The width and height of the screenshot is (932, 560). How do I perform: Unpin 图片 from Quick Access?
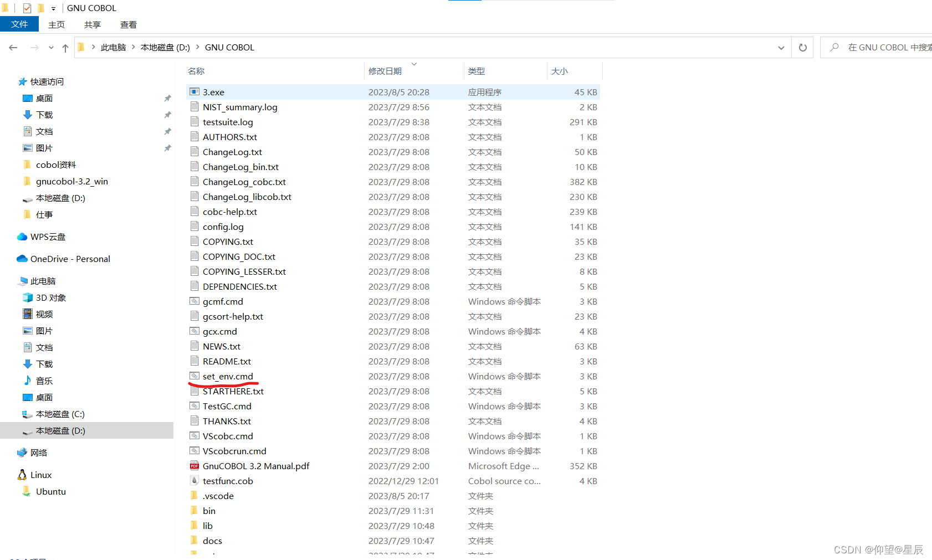pos(168,148)
